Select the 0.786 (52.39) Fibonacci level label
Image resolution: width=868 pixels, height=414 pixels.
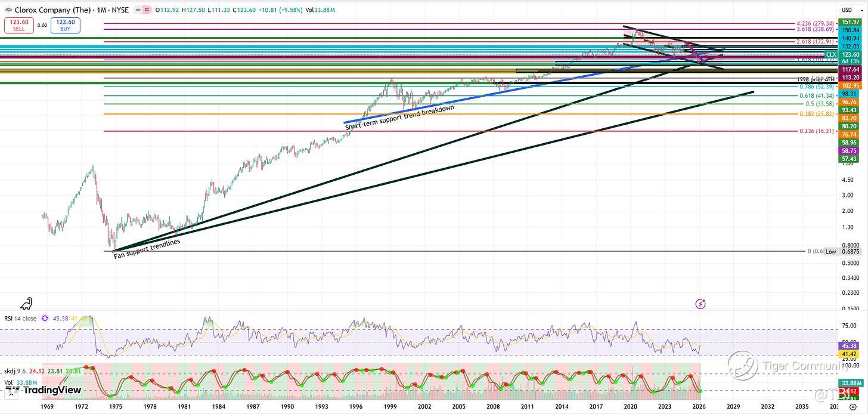(x=816, y=86)
